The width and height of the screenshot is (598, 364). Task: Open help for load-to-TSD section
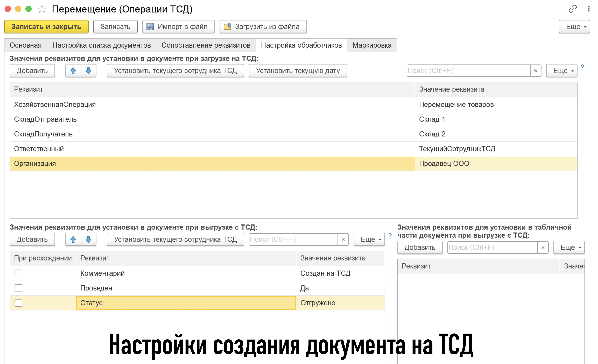tap(582, 67)
